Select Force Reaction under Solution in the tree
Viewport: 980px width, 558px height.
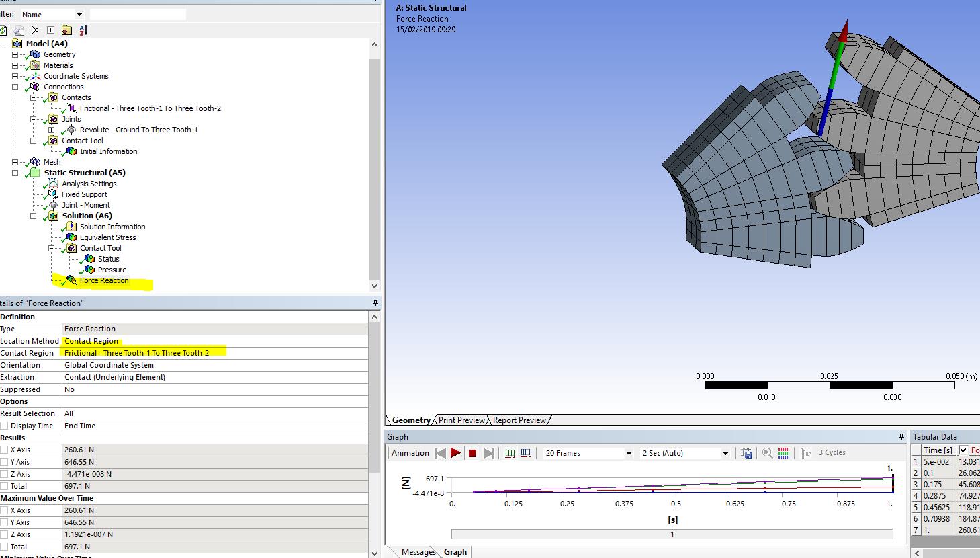point(105,280)
